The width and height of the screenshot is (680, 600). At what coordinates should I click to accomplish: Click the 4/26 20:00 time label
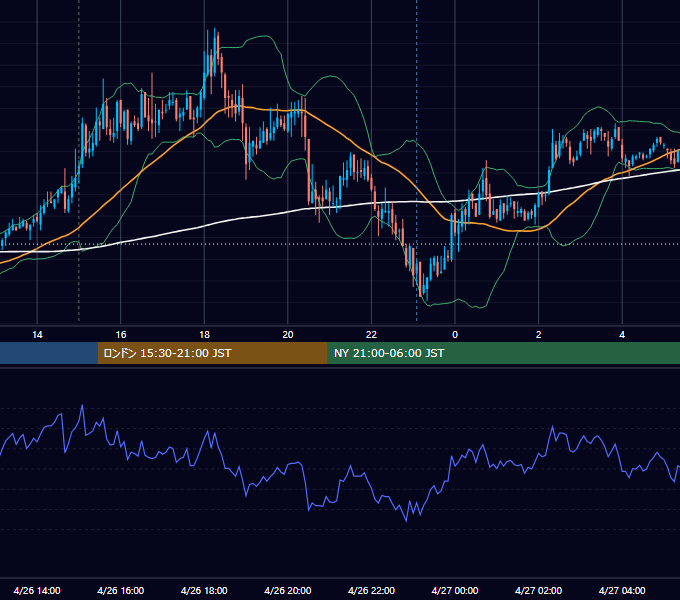(288, 590)
